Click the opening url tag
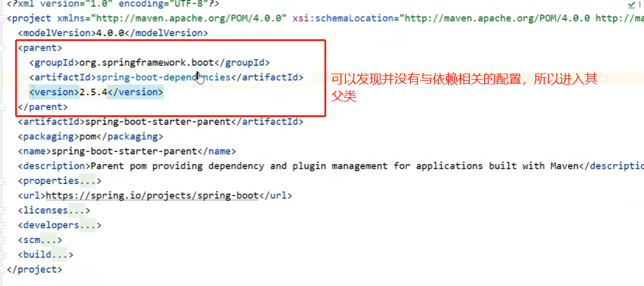The width and height of the screenshot is (644, 286). 31,195
